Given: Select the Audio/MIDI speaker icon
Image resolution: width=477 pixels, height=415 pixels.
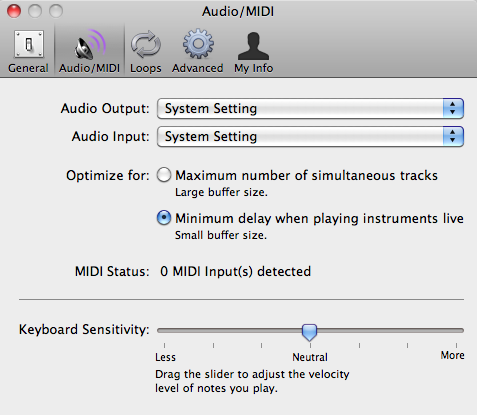Looking at the screenshot, I should pyautogui.click(x=90, y=45).
